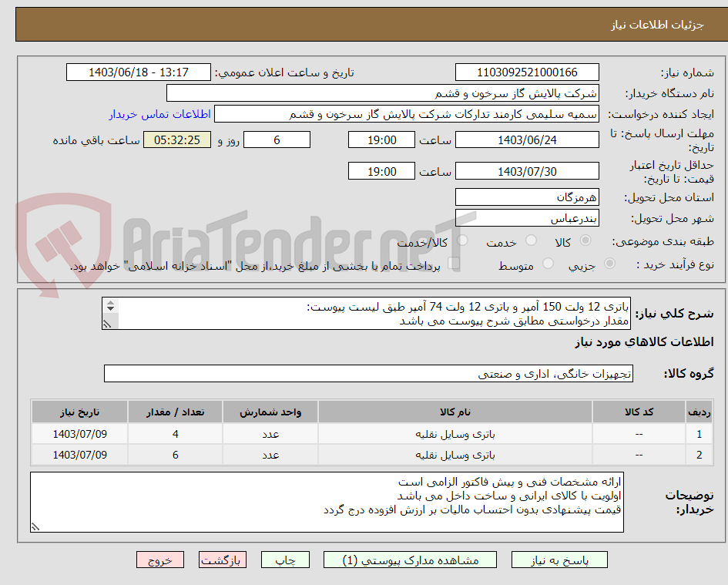Select the خدمت radio button
Viewport: 728px width, 585px height.
pyautogui.click(x=531, y=240)
